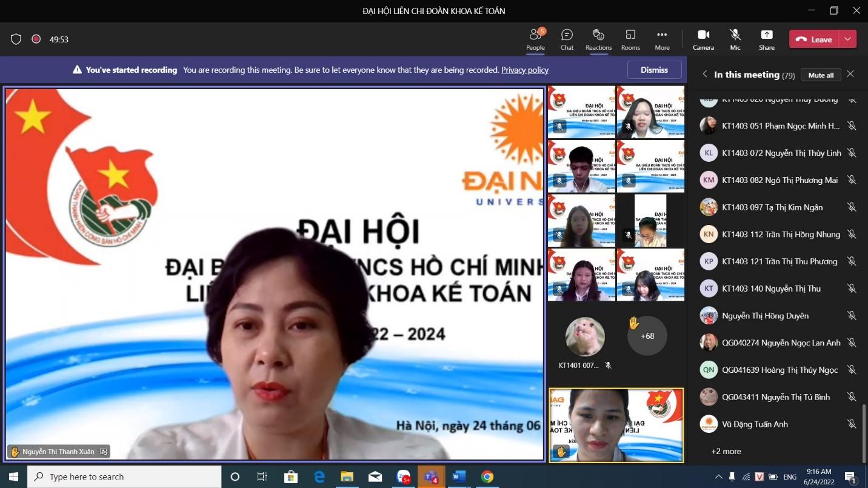This screenshot has height=488, width=868.
Task: Click the pin icon beside Nguyễn Thị Thanh Xuân
Action: (x=104, y=452)
